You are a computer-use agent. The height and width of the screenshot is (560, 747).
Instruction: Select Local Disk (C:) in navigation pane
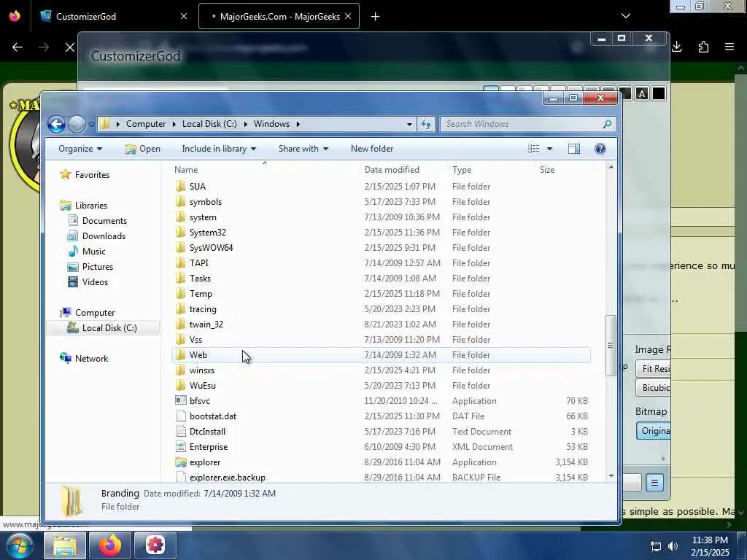pyautogui.click(x=109, y=327)
